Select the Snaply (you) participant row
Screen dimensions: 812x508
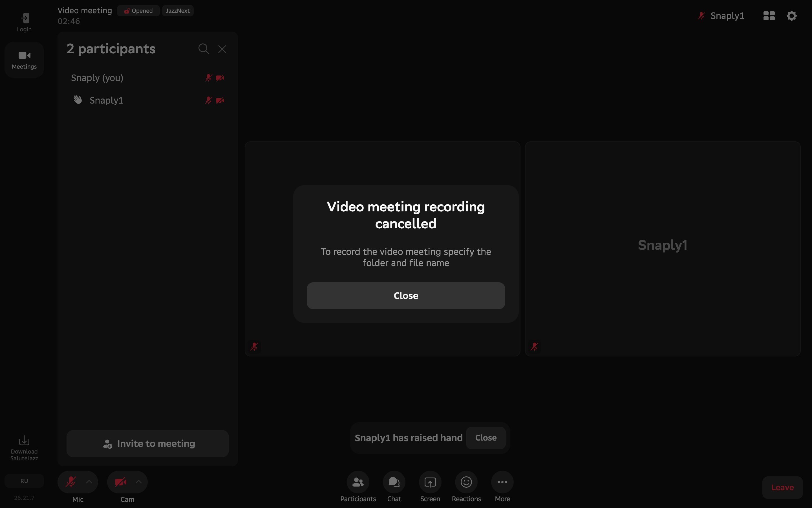click(148, 78)
